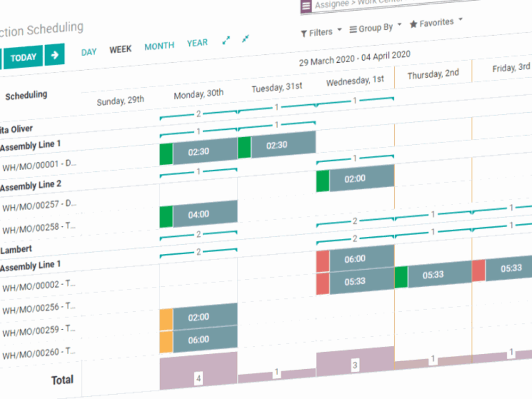Click the date range 29 March 2020 - 04 April 2020

tap(354, 58)
